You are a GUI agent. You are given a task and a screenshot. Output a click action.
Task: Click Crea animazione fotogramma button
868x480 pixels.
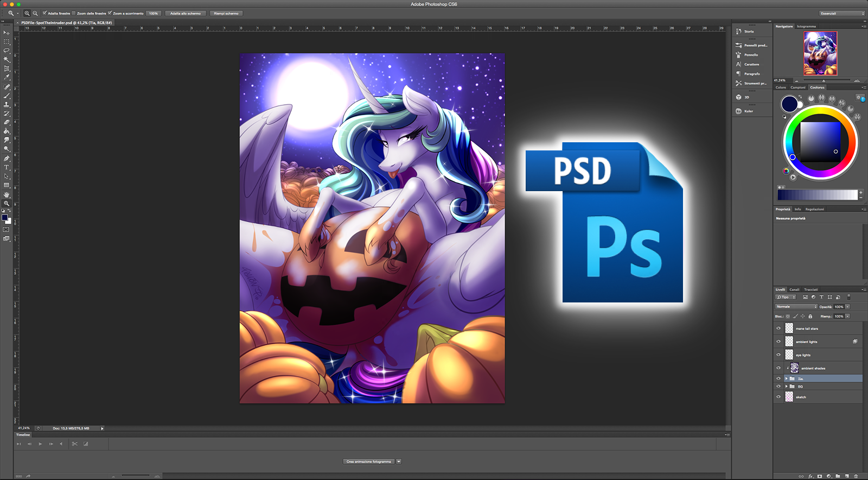[369, 462]
